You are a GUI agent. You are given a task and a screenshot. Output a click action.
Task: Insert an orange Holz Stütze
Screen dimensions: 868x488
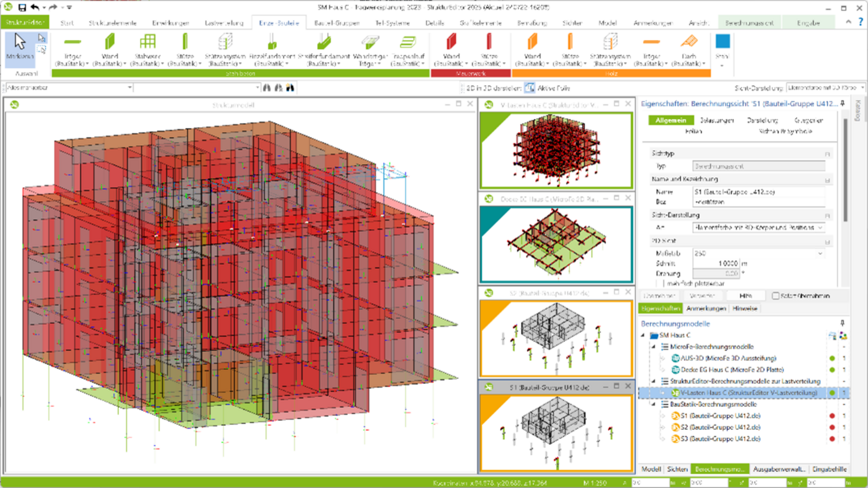pyautogui.click(x=570, y=49)
